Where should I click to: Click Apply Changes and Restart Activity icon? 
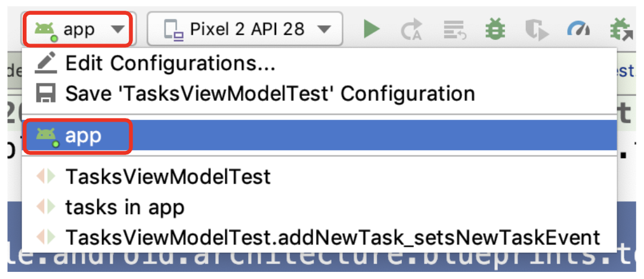click(x=411, y=29)
